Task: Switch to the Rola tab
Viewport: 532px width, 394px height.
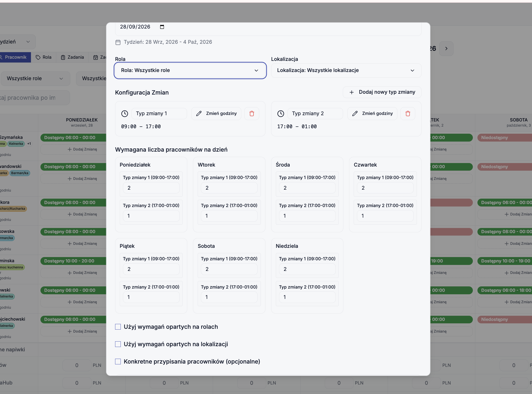Action: 43,57
